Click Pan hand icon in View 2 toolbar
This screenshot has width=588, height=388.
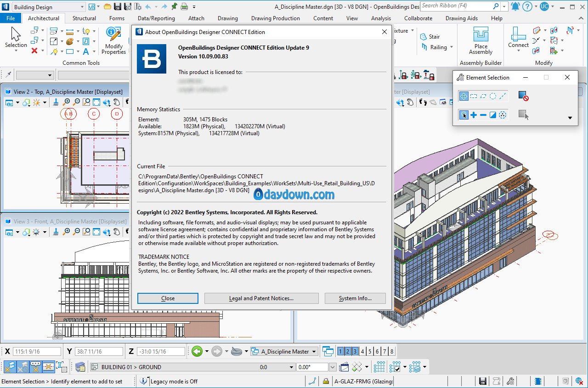(x=117, y=102)
